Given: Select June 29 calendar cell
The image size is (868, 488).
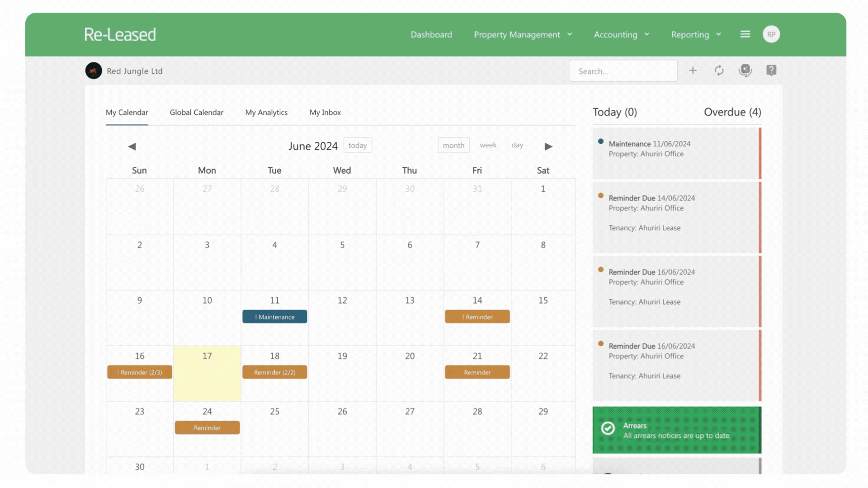Looking at the screenshot, I should click(x=543, y=429).
